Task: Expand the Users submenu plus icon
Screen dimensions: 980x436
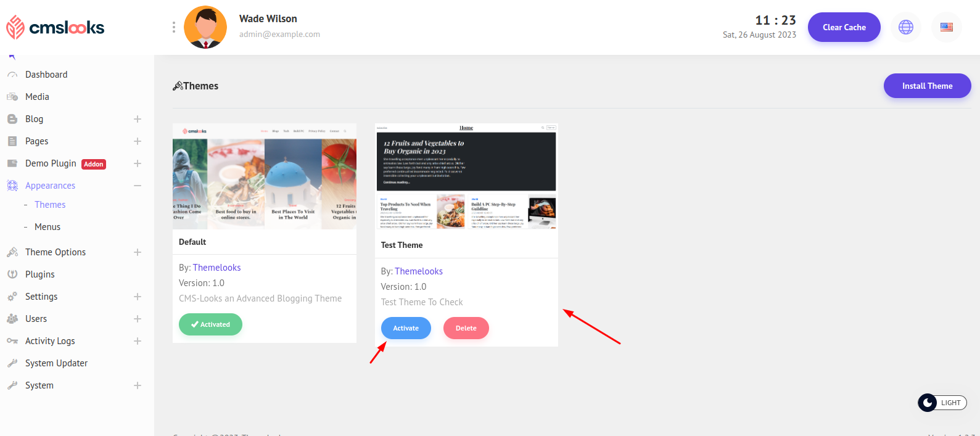Action: 138,319
